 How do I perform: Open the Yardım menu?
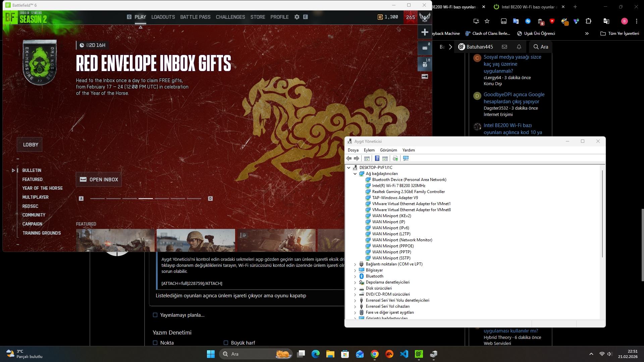click(409, 150)
